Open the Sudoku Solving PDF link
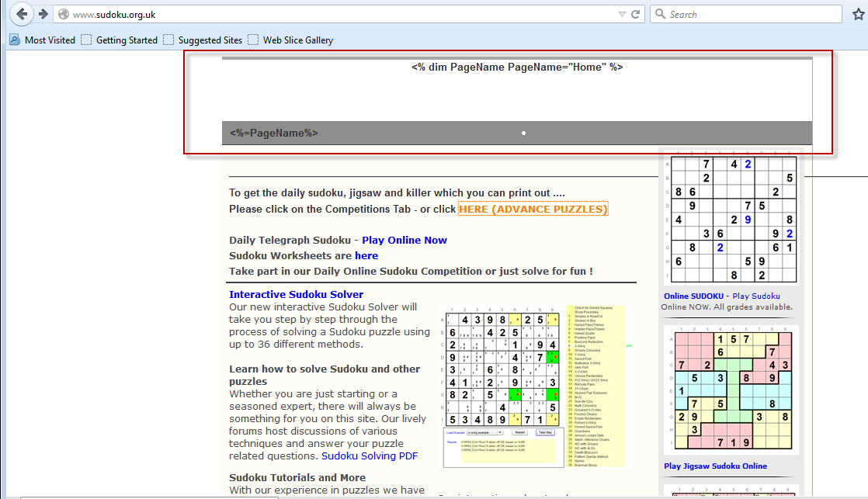The width and height of the screenshot is (868, 499). click(x=370, y=456)
